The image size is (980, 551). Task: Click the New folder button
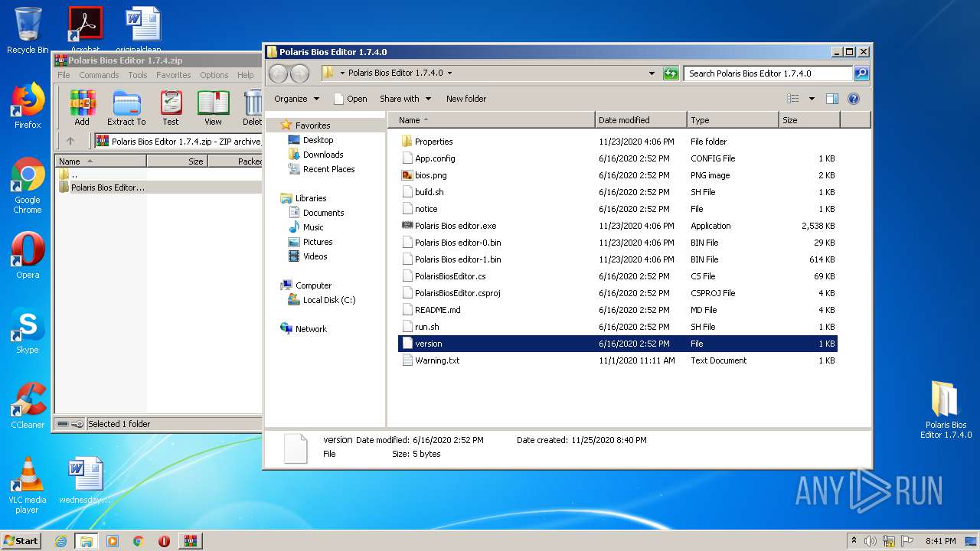click(x=466, y=99)
